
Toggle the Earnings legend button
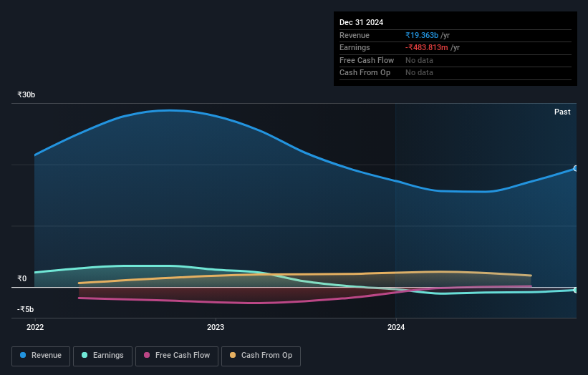[x=102, y=356]
